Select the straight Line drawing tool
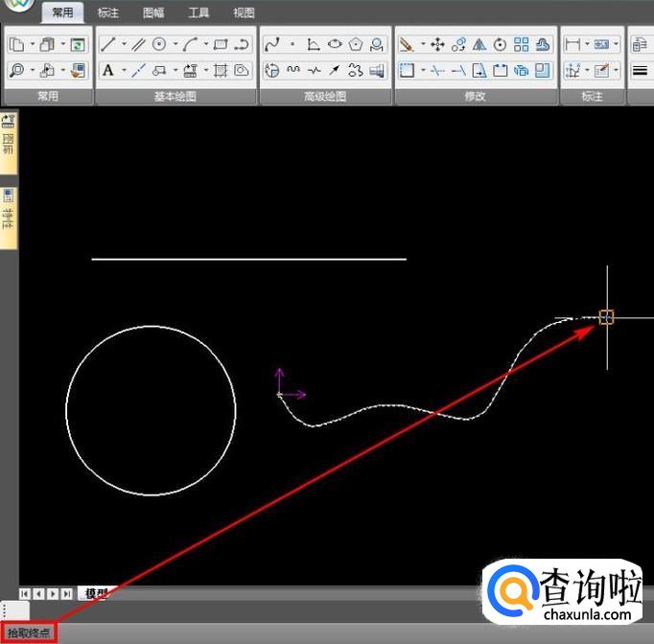The image size is (654, 644). [108, 44]
